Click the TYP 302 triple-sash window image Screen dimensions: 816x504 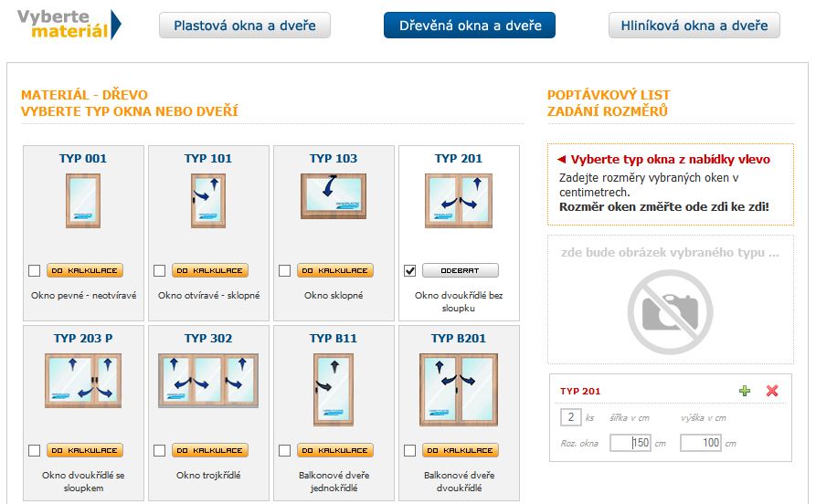click(x=208, y=379)
